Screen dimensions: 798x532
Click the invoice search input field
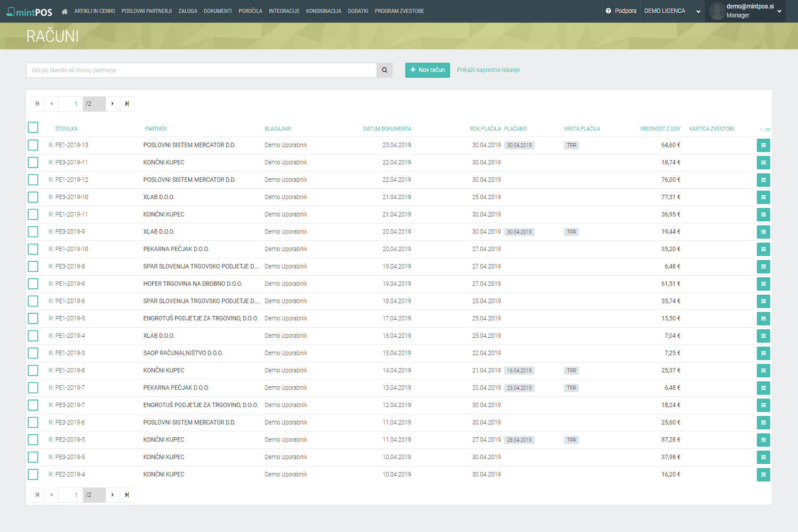pos(201,70)
